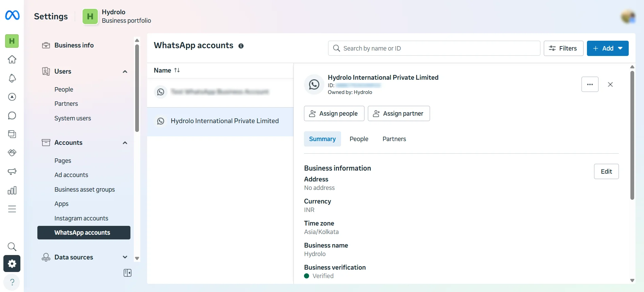Collapse the Users section
644x292 pixels.
tap(125, 72)
